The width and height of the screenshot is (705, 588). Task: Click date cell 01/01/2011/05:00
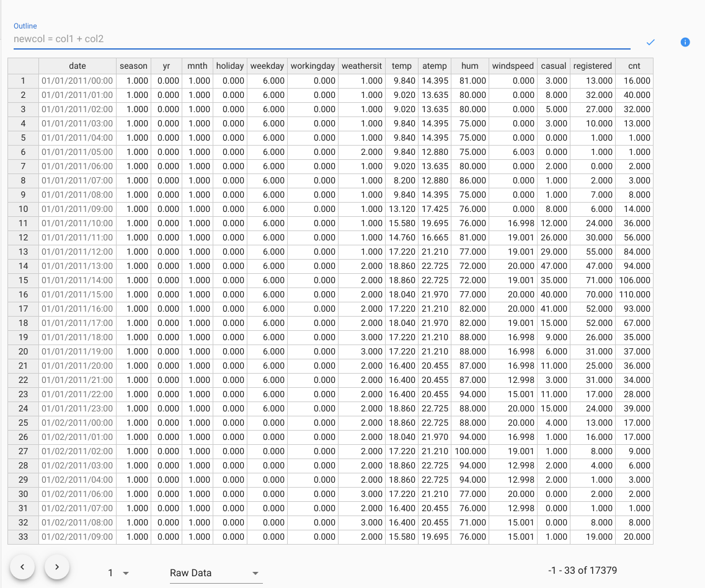(x=78, y=152)
